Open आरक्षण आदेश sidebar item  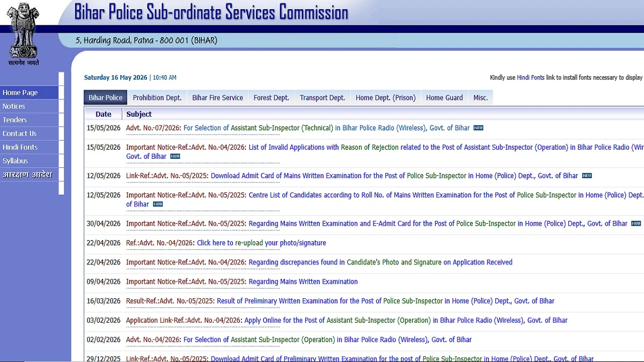click(29, 175)
